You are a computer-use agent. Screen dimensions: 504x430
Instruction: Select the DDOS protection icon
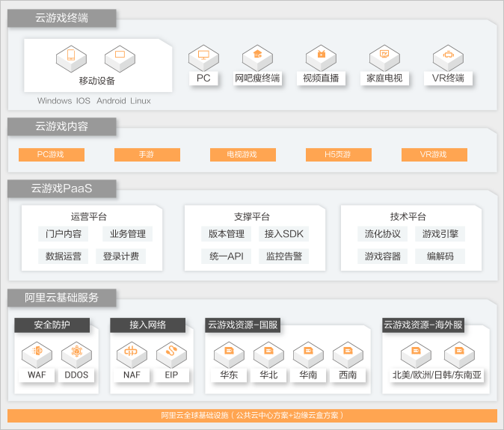click(x=76, y=355)
